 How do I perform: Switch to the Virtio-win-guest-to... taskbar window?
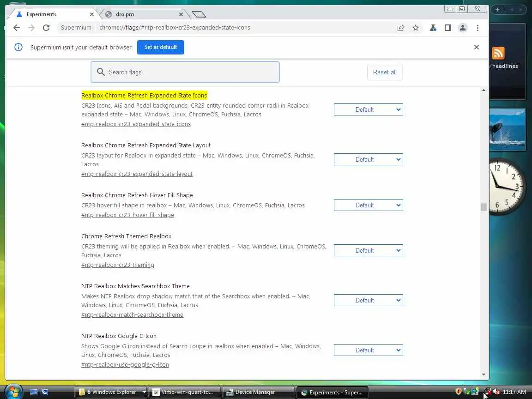185,392
